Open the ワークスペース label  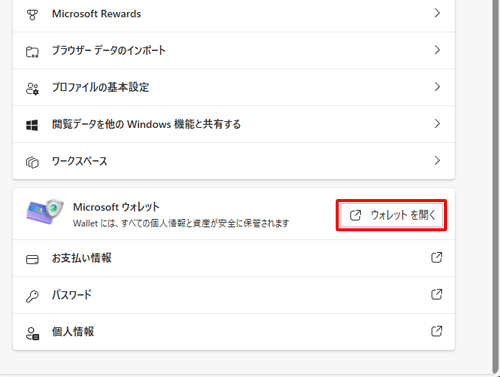(80, 161)
